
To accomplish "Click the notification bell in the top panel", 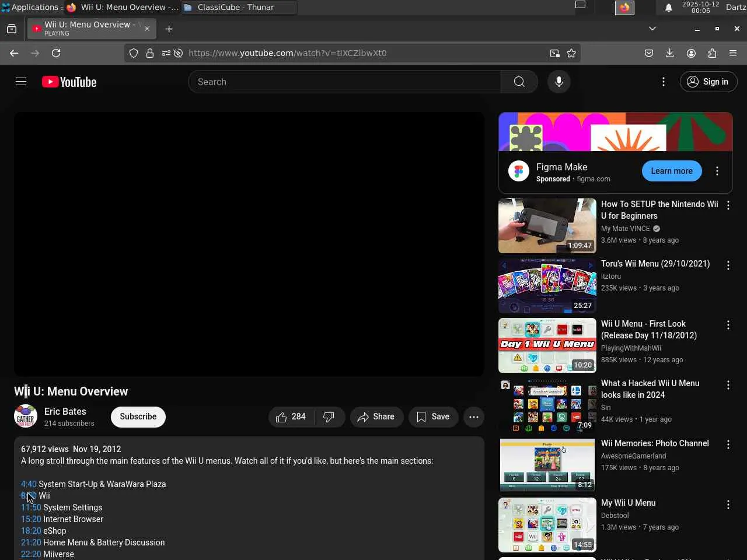I will pyautogui.click(x=669, y=8).
